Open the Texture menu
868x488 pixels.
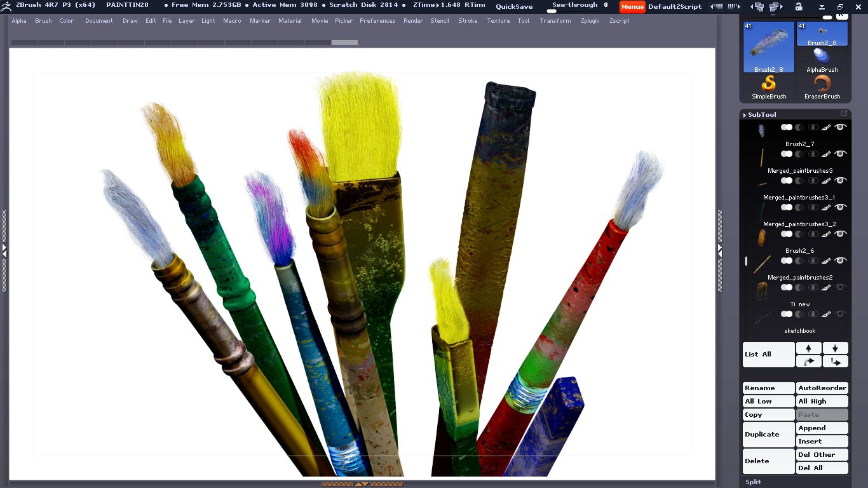(x=498, y=21)
